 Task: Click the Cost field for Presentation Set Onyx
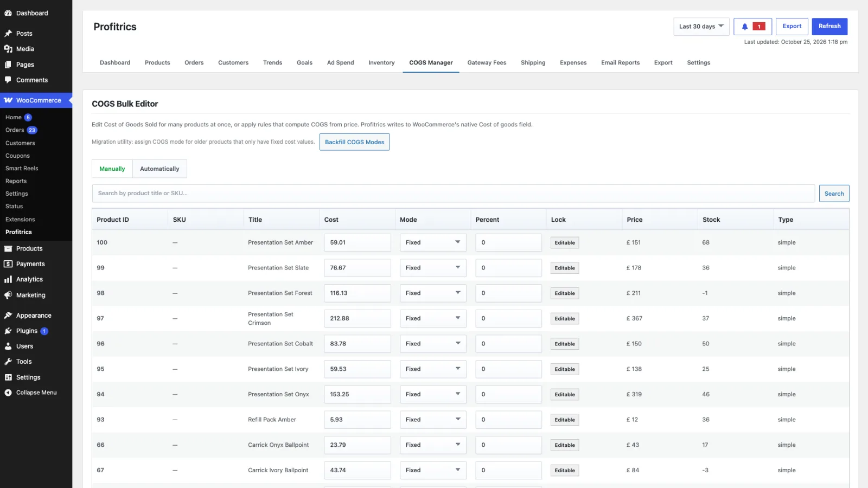coord(358,395)
